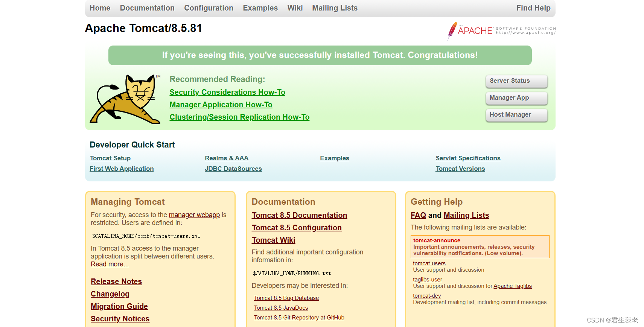Viewport: 644px width, 327px height.
Task: Click the Recommended Reading: heading
Action: click(x=217, y=79)
